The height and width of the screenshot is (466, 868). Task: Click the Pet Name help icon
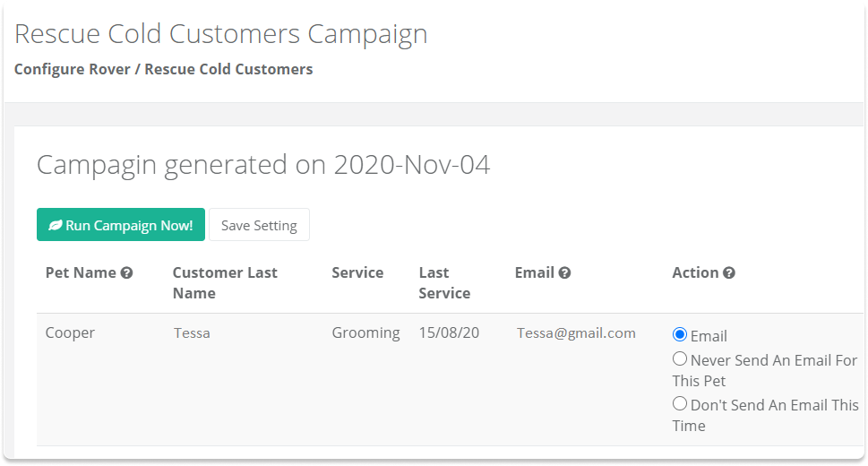coord(127,272)
